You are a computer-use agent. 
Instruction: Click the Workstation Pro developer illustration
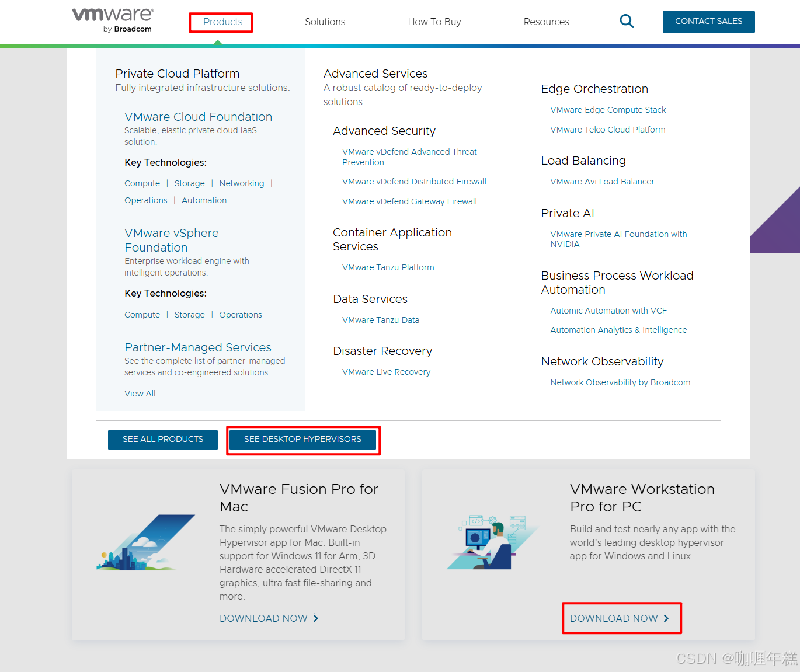493,542
